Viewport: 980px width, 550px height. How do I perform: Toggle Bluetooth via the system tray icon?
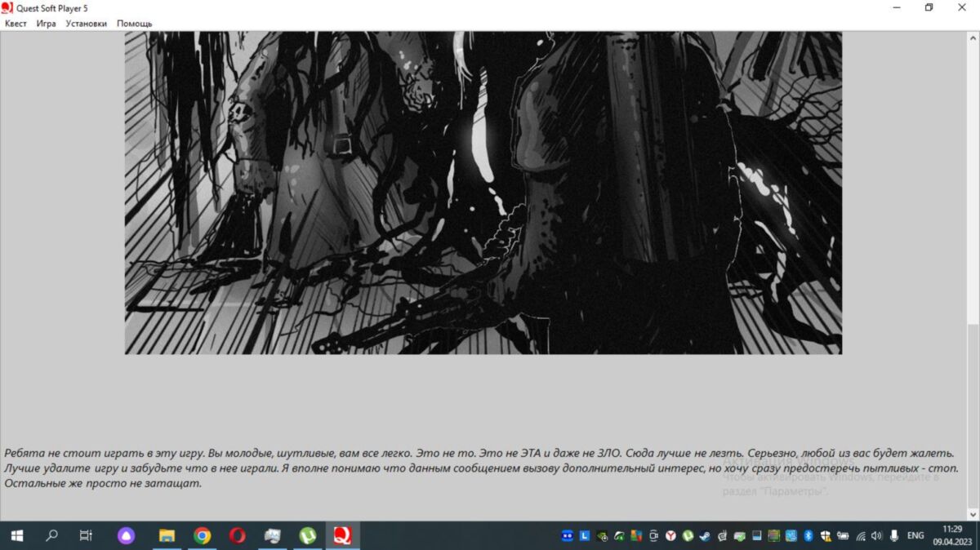(808, 536)
